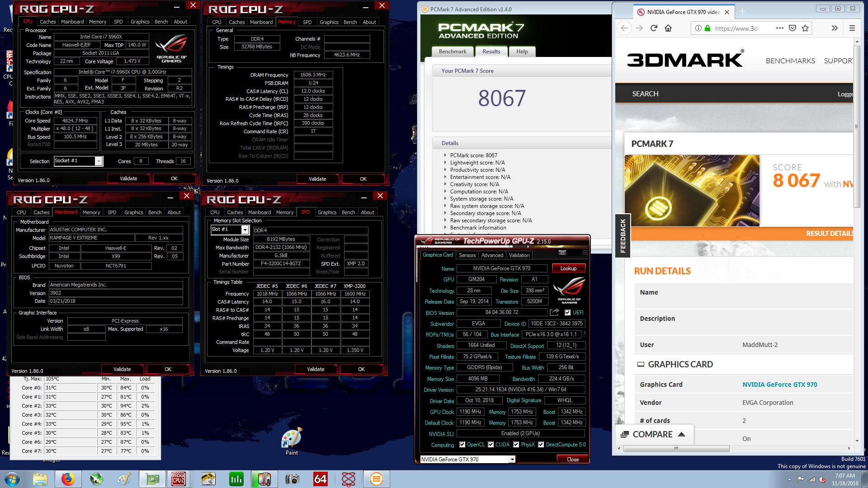Open page actions three-dot menu in Firefox
The width and height of the screenshot is (868, 488).
point(780,28)
